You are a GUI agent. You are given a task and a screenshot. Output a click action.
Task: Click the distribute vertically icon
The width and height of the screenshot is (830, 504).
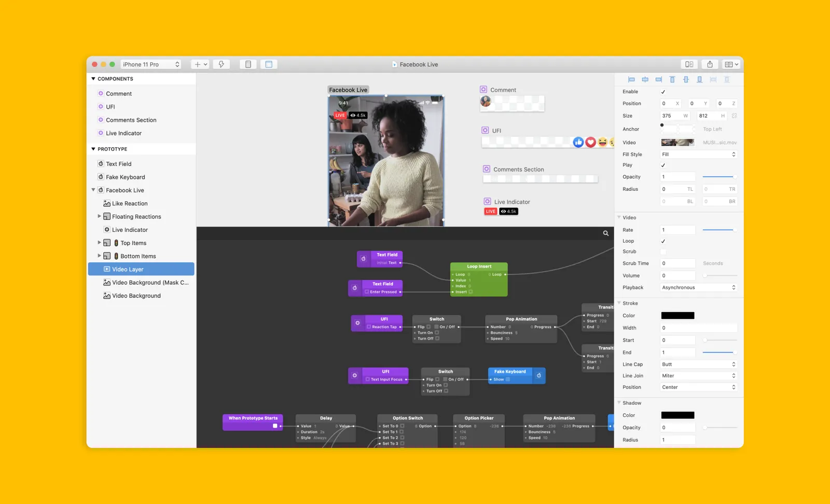click(x=727, y=79)
